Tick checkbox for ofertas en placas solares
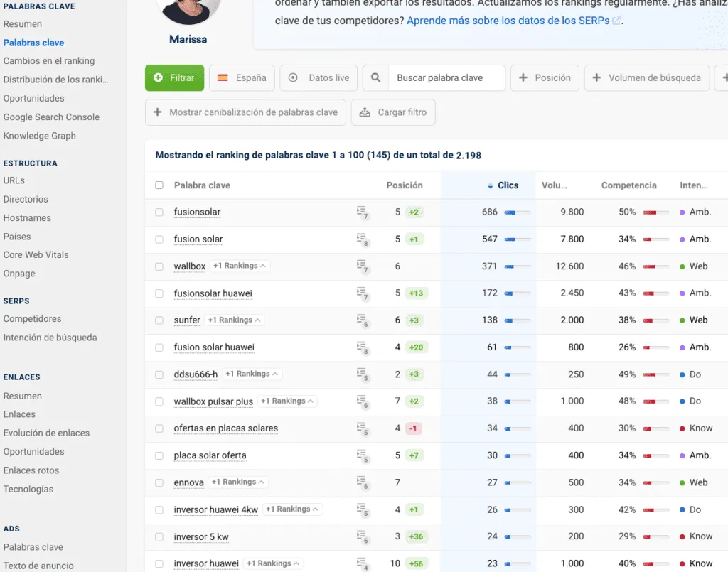 [x=159, y=428]
